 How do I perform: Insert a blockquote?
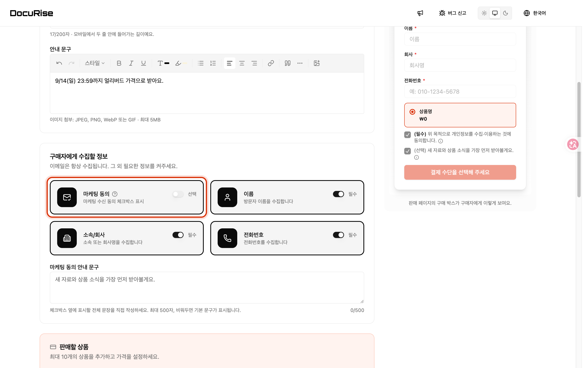(287, 63)
